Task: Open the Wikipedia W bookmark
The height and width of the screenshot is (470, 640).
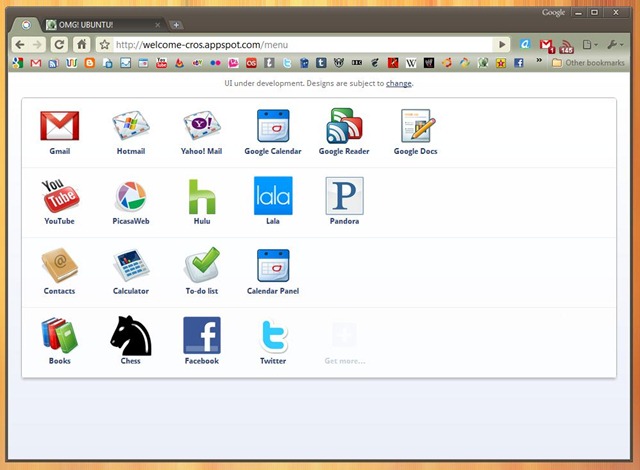Action: pyautogui.click(x=411, y=63)
